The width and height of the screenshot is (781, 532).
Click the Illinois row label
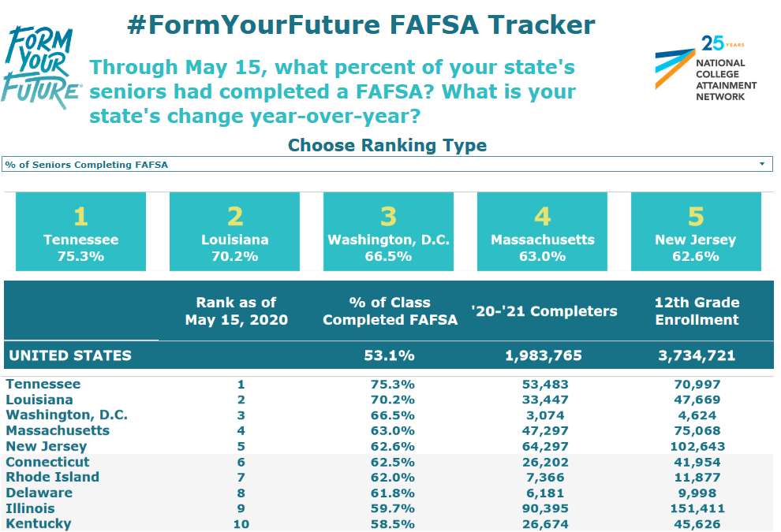coord(30,508)
